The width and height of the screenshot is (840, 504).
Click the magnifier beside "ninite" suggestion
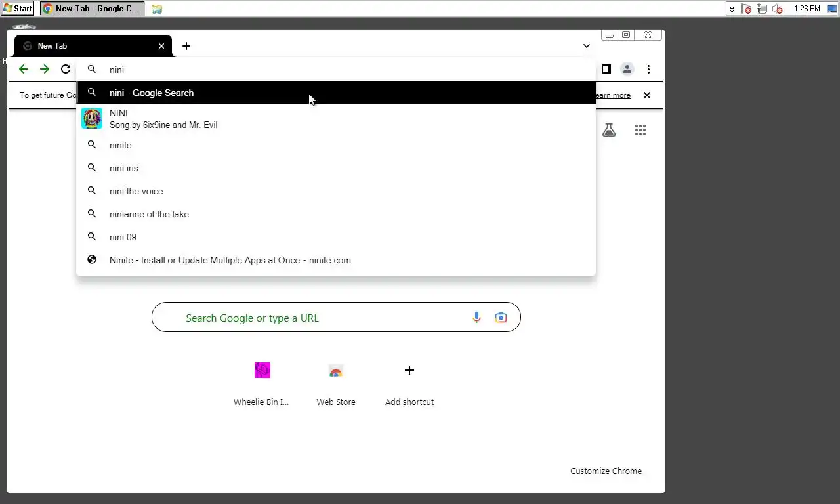(92, 144)
